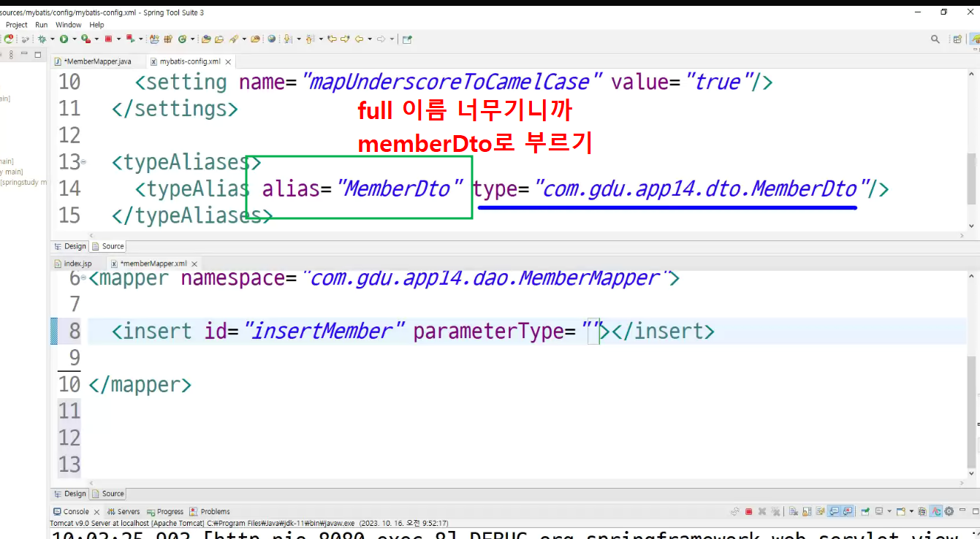Open Display Selected Console dropdown

click(x=889, y=511)
